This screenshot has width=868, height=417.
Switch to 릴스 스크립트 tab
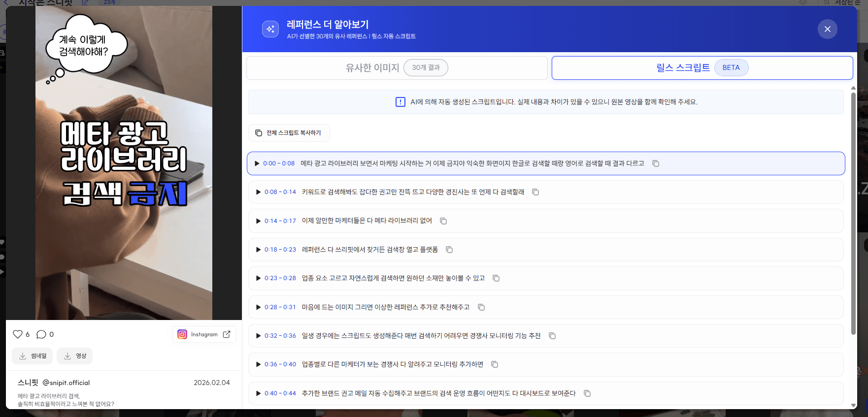tap(702, 67)
